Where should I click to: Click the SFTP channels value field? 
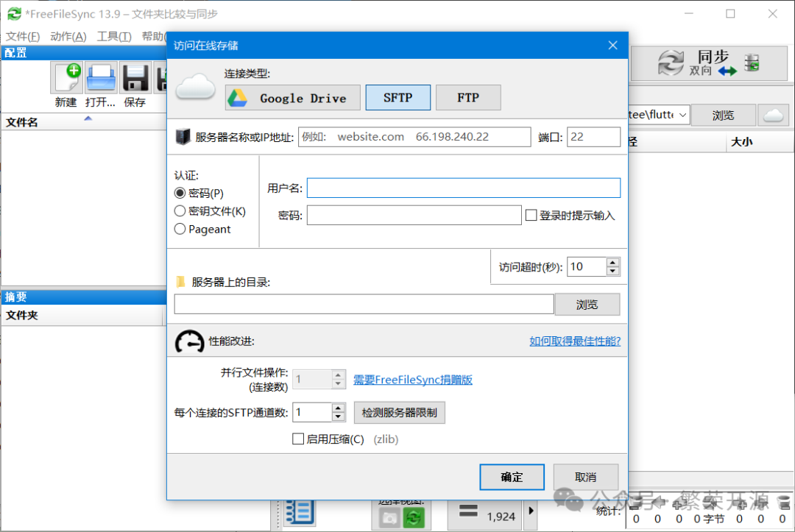coord(312,412)
